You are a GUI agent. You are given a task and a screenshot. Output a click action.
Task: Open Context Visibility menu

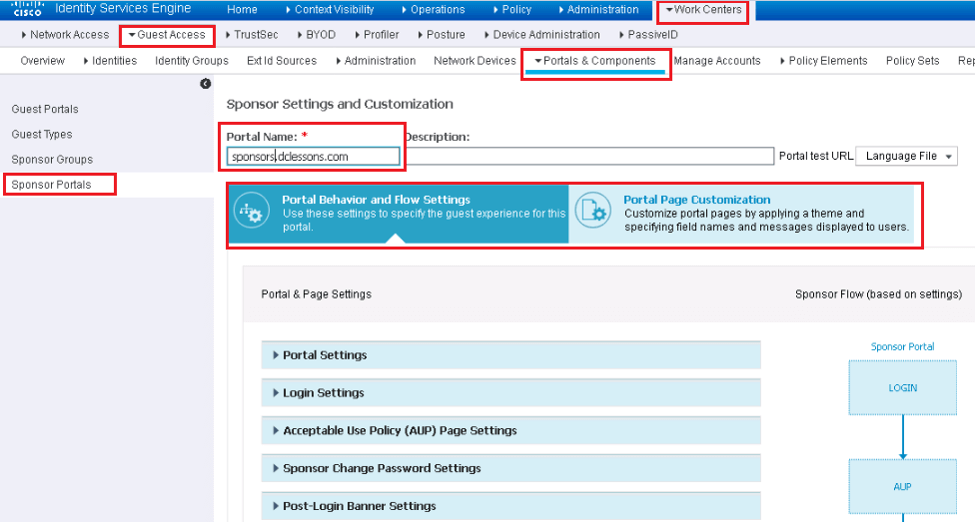pos(330,9)
